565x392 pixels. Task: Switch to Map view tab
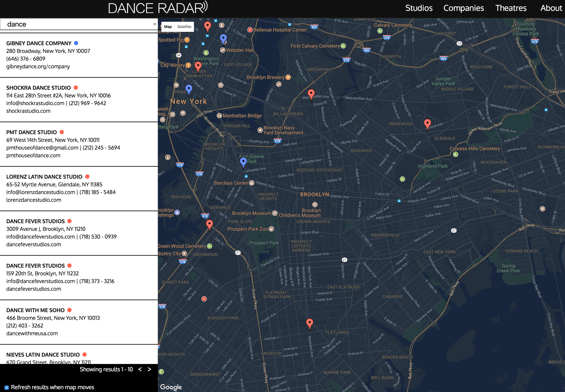point(168,27)
